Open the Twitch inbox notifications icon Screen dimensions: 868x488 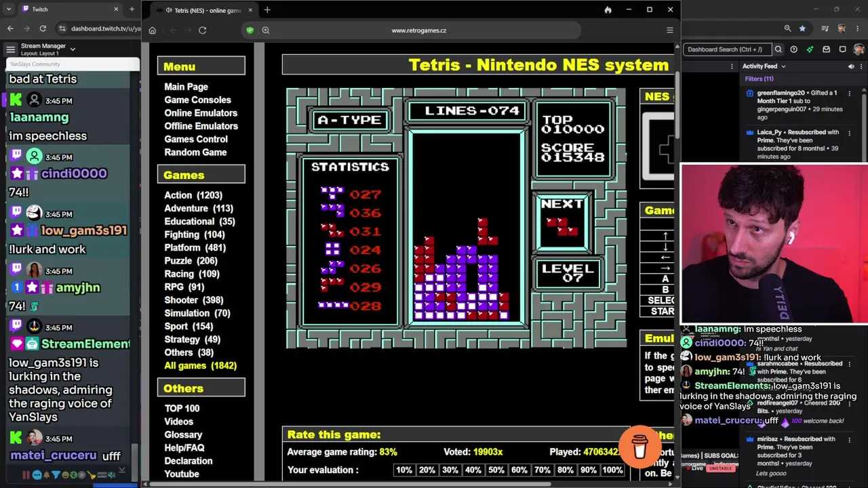(826, 49)
